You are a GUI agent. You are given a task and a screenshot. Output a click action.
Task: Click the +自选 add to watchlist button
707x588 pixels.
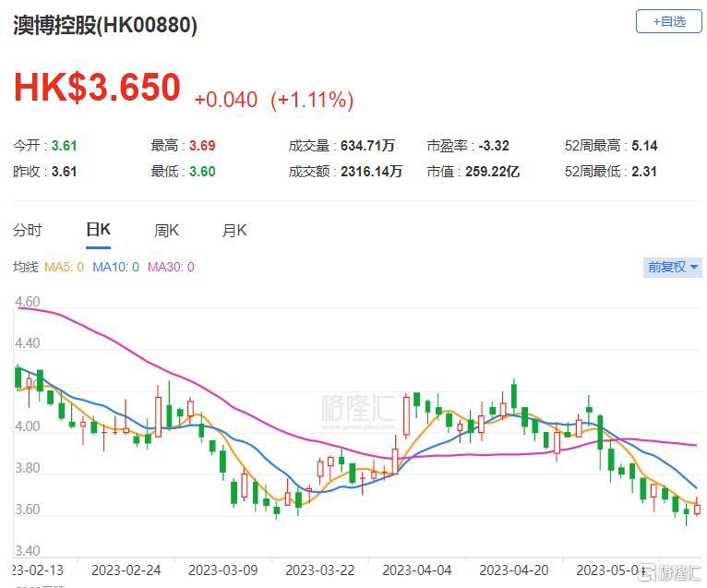[668, 21]
